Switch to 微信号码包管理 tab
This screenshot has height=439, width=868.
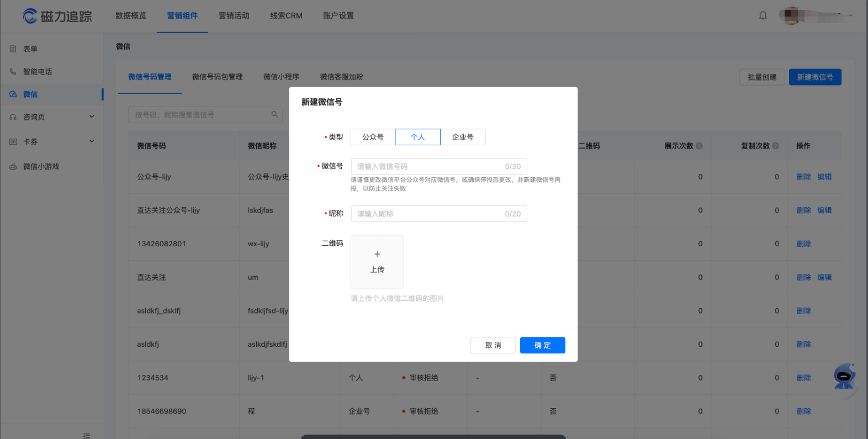tap(218, 77)
